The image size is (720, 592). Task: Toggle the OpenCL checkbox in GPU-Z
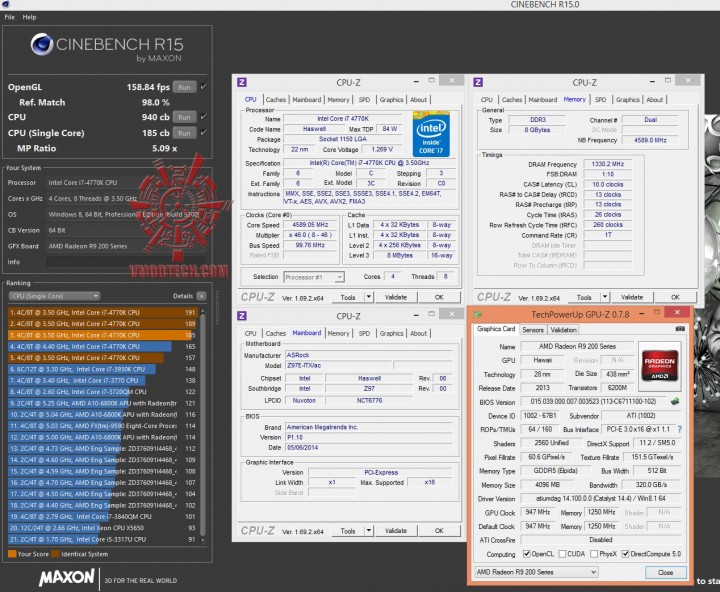(x=527, y=554)
